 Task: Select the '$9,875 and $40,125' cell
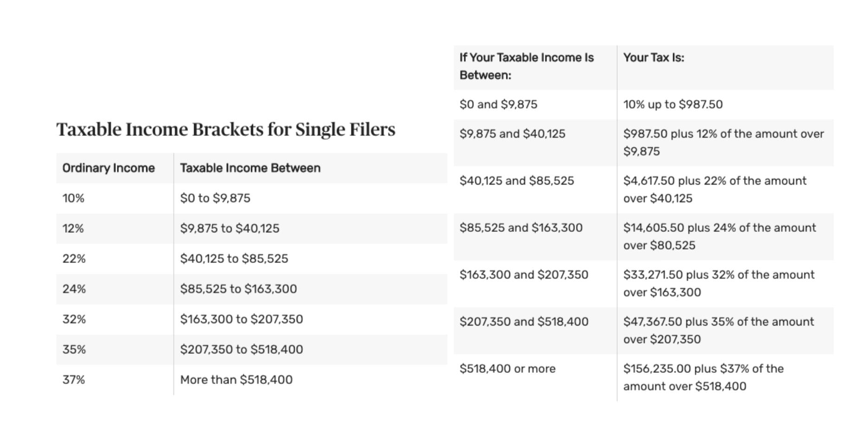click(512, 134)
